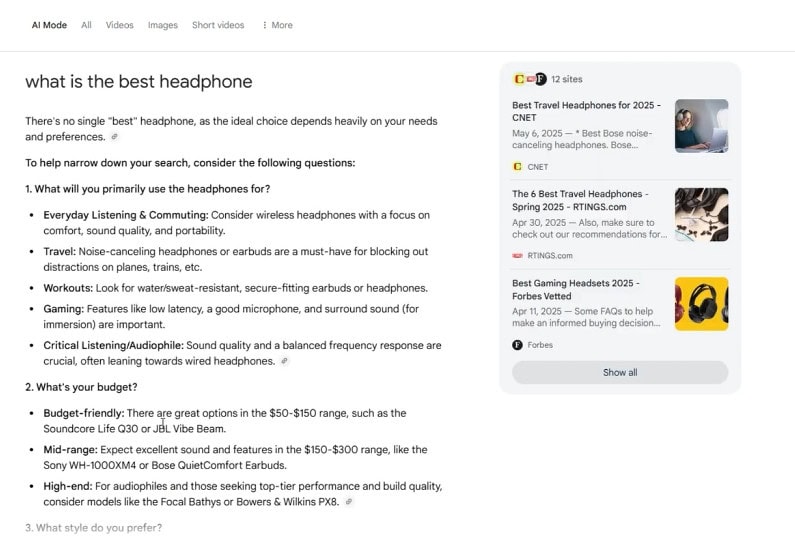Click the CNET favicon under the first result
Image resolution: width=795 pixels, height=542 pixels.
click(518, 167)
